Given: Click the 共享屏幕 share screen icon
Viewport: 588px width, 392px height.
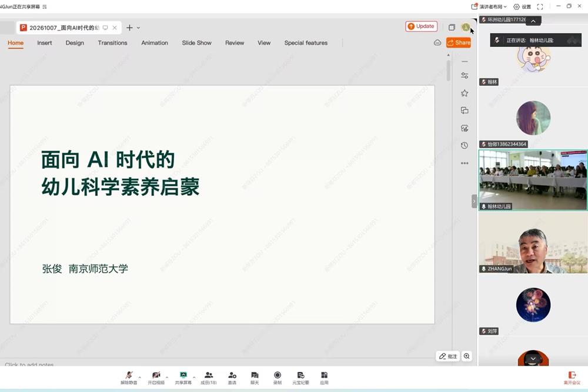Looking at the screenshot, I should click(183, 377).
